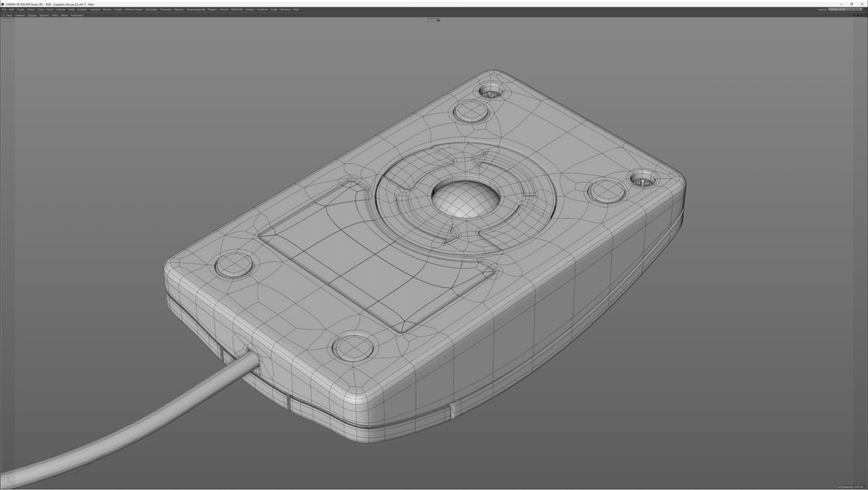The image size is (868, 490).
Task: Open the Simulate menu
Action: (95, 9)
